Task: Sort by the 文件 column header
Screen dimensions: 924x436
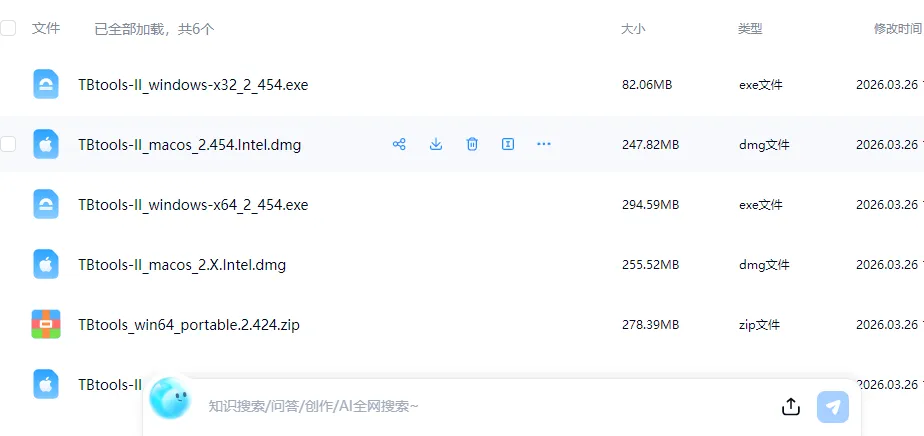Action: 46,28
